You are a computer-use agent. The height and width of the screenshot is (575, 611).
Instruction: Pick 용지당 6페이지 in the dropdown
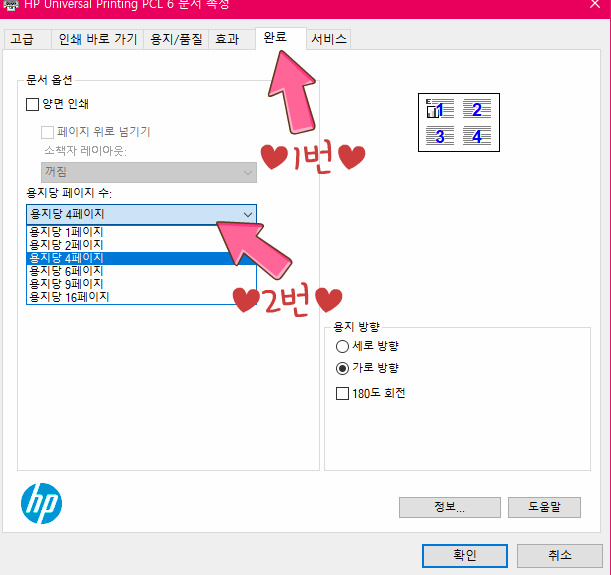[141, 271]
